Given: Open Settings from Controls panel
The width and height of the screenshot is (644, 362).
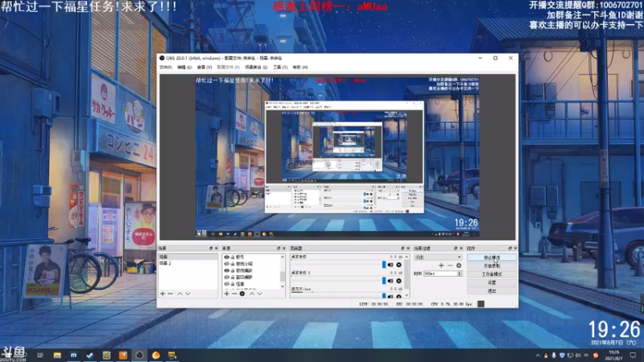Looking at the screenshot, I should [x=492, y=283].
